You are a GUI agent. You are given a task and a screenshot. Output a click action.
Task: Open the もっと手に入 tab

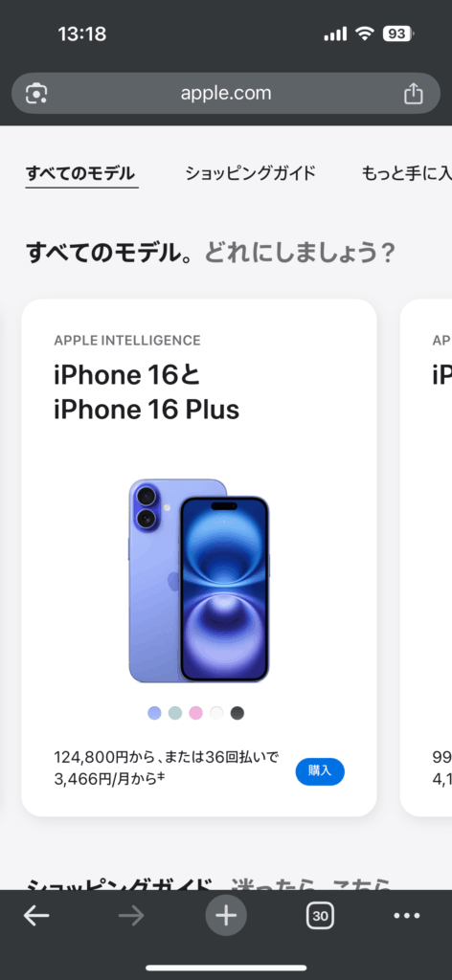coord(406,173)
